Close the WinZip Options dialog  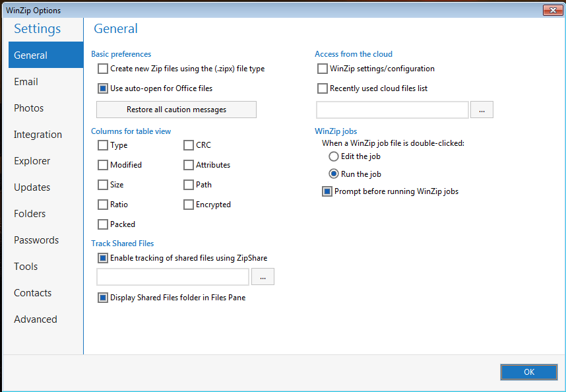coord(553,10)
